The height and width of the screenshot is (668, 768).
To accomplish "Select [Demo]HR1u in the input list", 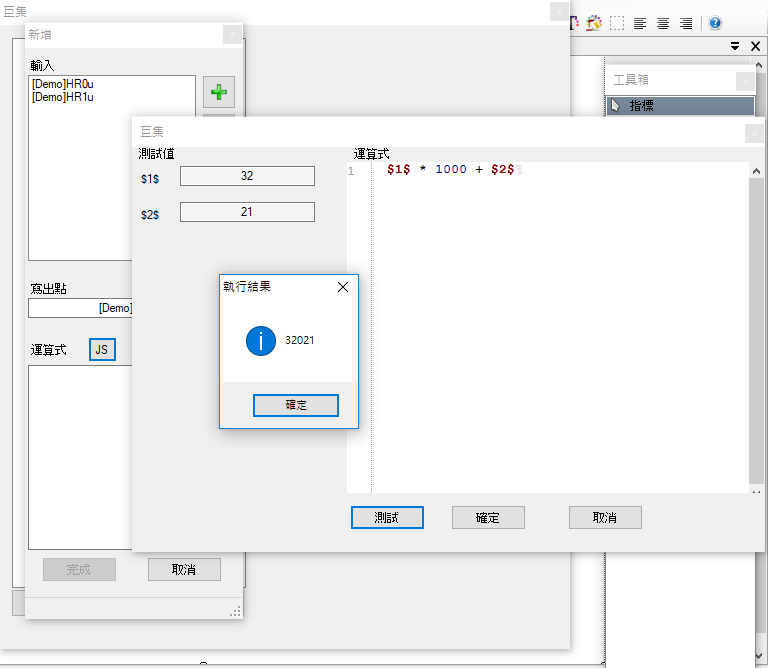I will 63,98.
